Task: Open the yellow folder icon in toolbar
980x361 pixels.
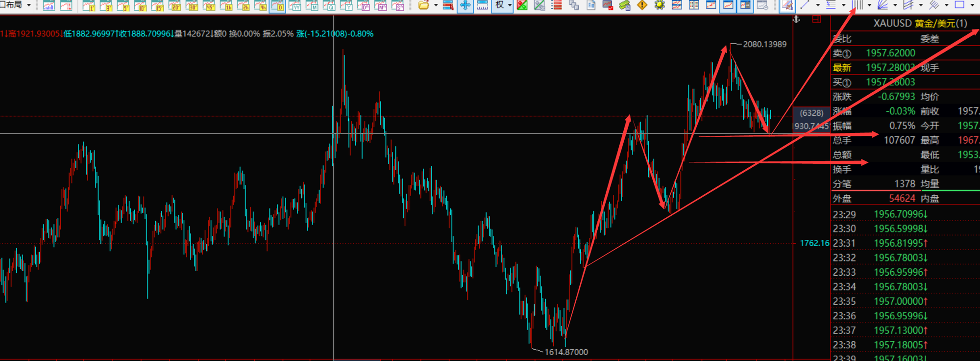Action: tap(424, 5)
